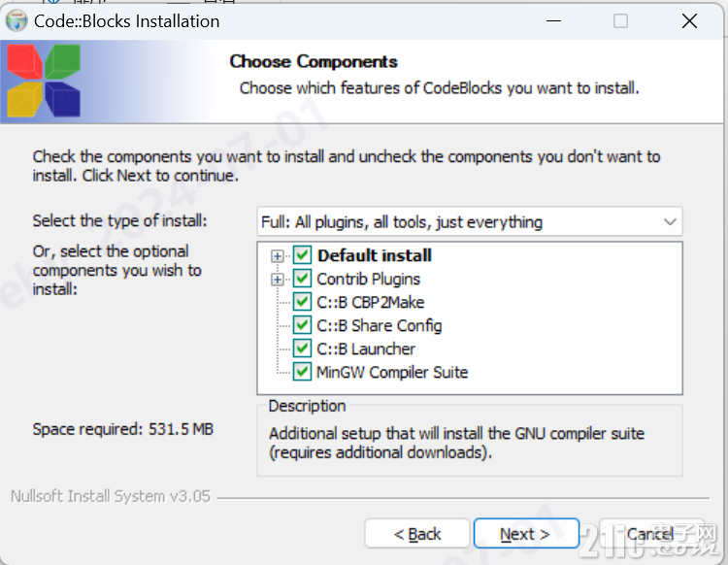Select the Default install tree label

click(375, 255)
